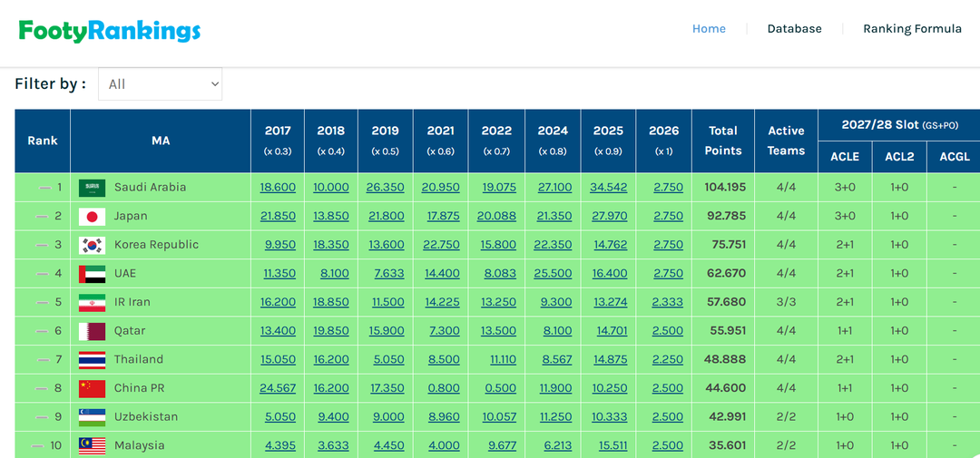Open the Database menu item
980x458 pixels.
coord(794,29)
